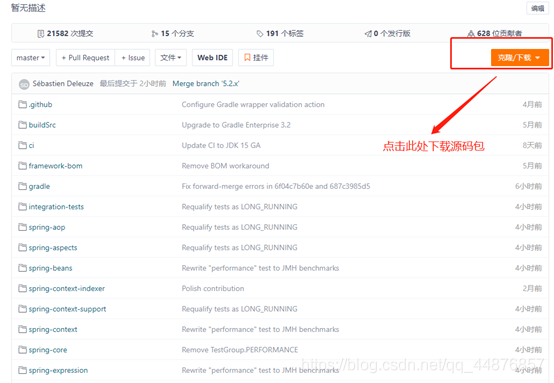Open the spring-context-indexer folder name

point(67,289)
